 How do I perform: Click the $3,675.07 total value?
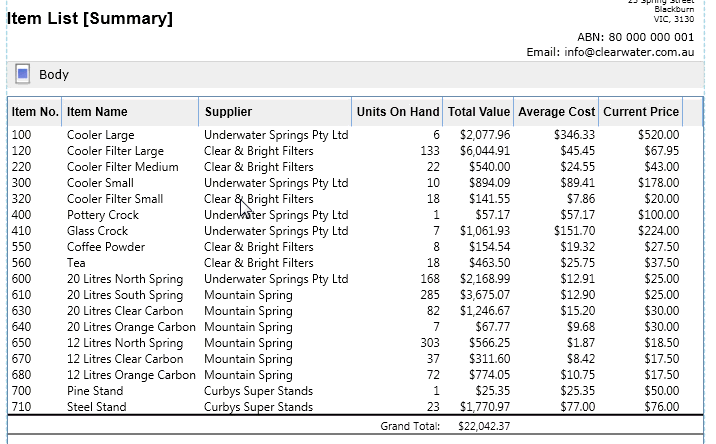(485, 295)
